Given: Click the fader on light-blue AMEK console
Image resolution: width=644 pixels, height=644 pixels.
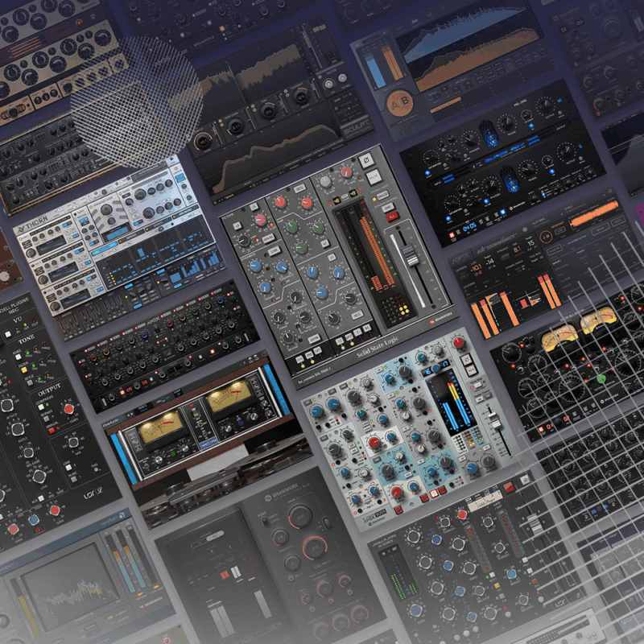Looking at the screenshot, I should (x=496, y=422).
